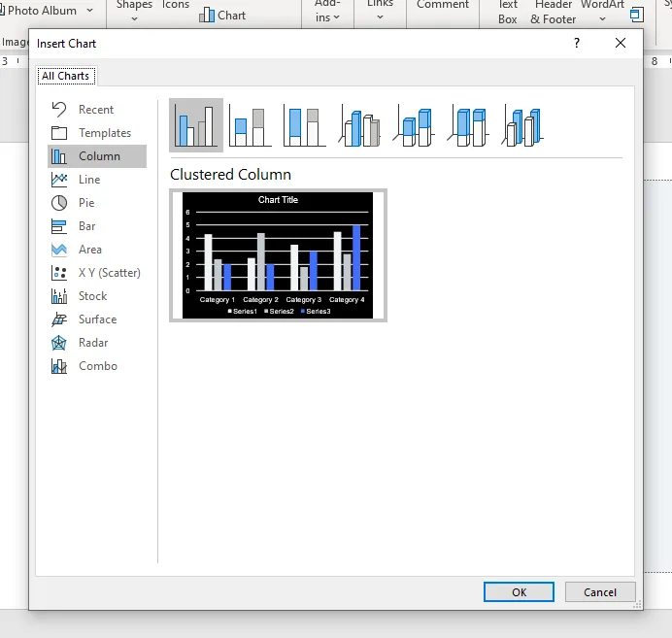Choose the 3-D 100% Stacked Column icon
Image resolution: width=672 pixels, height=638 pixels.
coord(468,127)
